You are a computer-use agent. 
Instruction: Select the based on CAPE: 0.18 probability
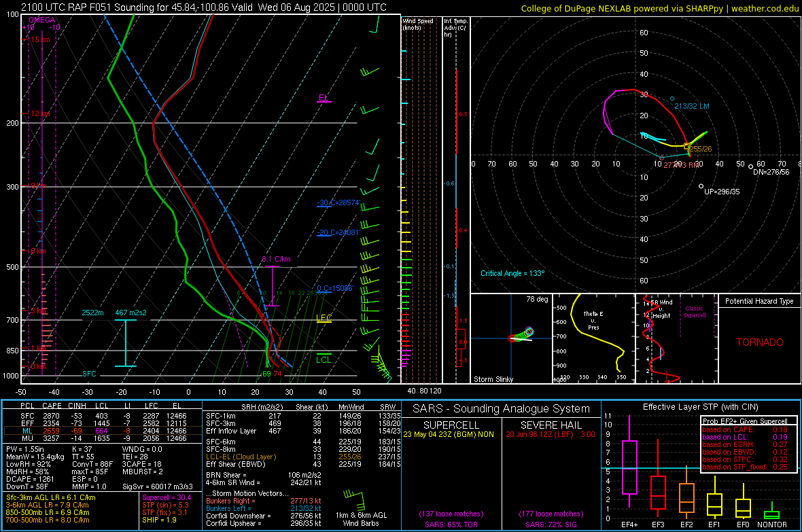pyautogui.click(x=745, y=429)
